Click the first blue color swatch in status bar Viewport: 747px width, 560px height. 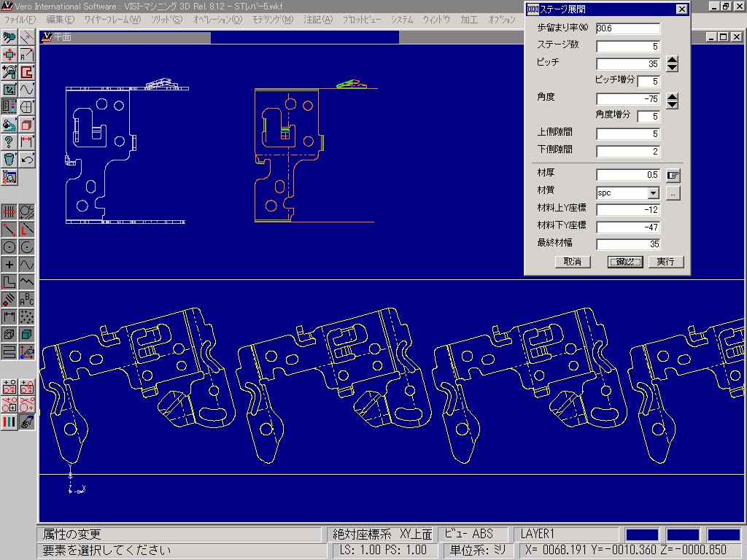pos(642,534)
